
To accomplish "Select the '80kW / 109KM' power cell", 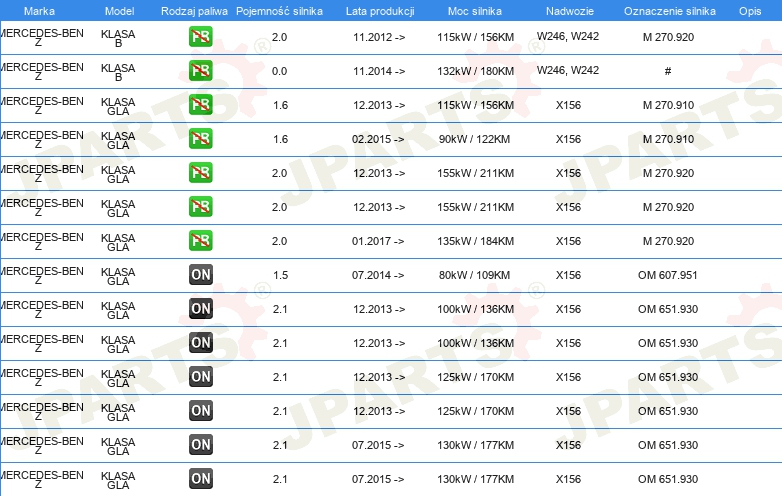I will pos(474,275).
